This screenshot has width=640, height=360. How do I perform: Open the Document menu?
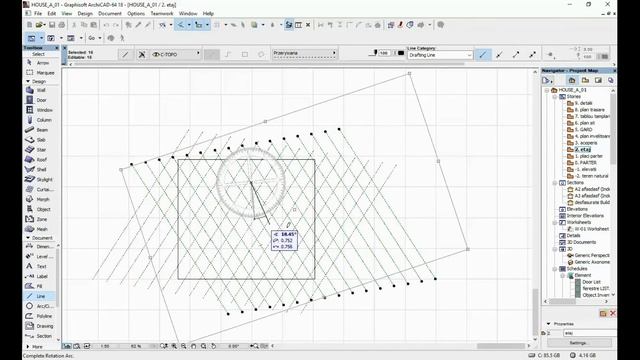point(110,13)
